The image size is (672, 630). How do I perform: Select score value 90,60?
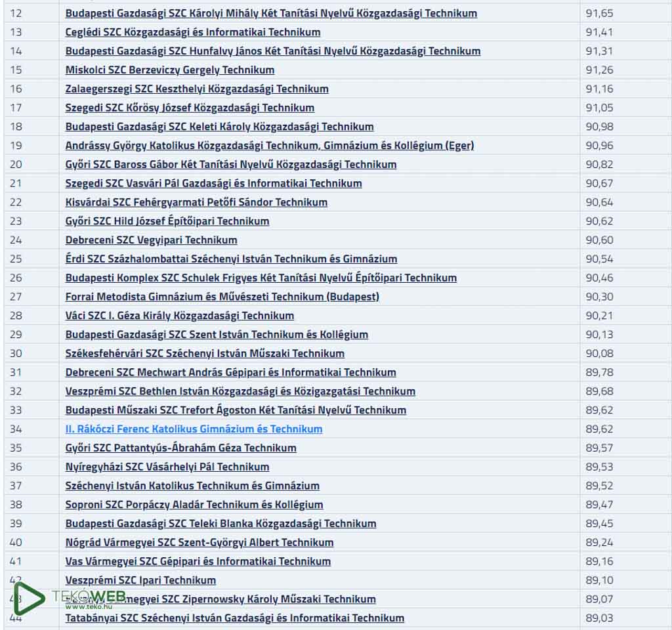coord(599,240)
